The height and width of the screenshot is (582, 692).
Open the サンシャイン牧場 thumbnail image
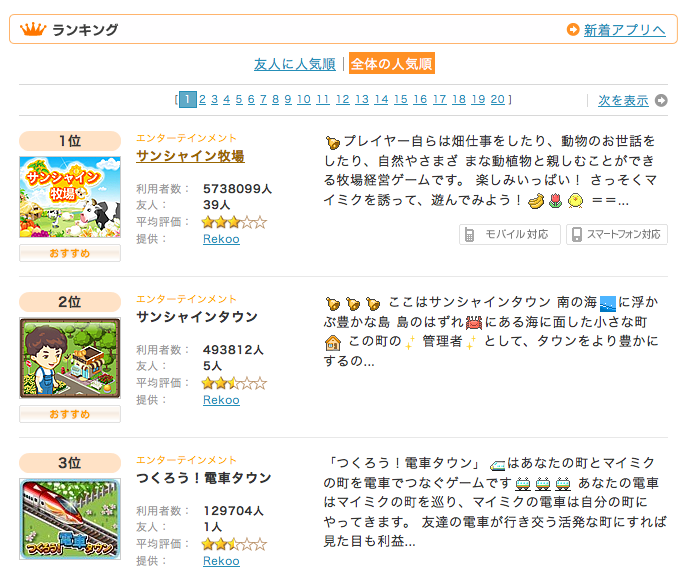pos(70,197)
